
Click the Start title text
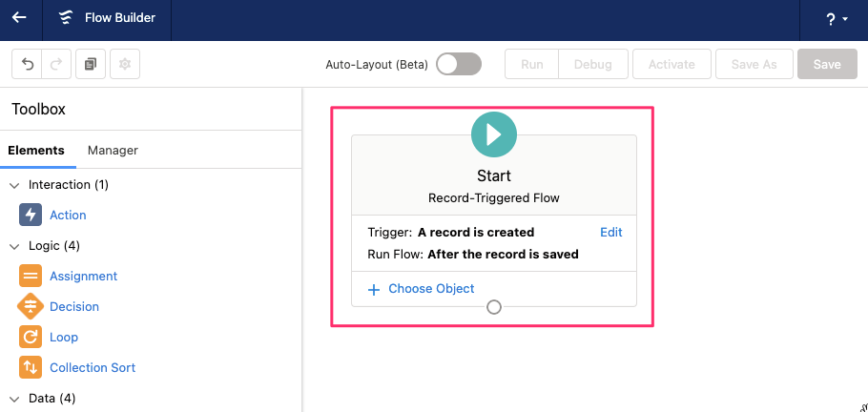coord(494,176)
